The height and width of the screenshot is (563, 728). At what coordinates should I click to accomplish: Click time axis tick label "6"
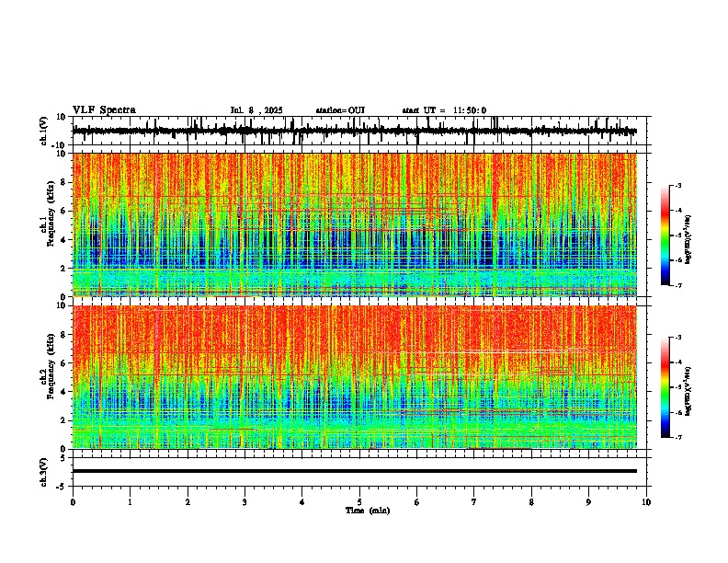point(416,502)
